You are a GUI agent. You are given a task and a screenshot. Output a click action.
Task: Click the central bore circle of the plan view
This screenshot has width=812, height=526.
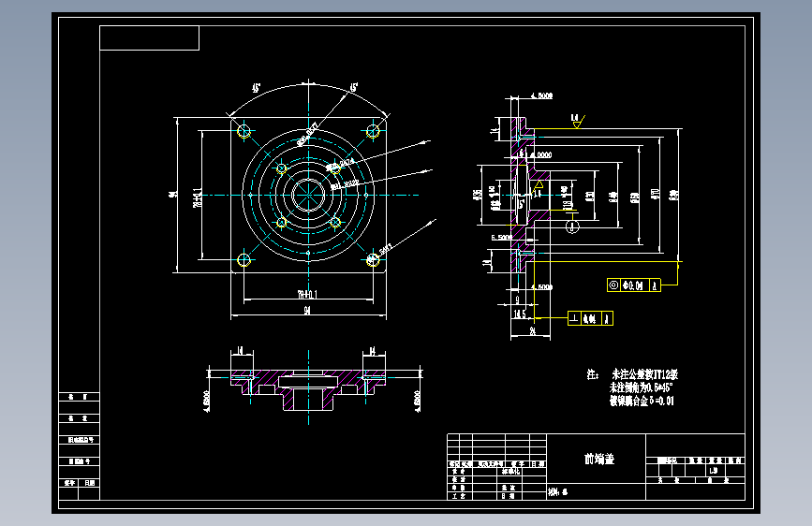click(x=308, y=196)
